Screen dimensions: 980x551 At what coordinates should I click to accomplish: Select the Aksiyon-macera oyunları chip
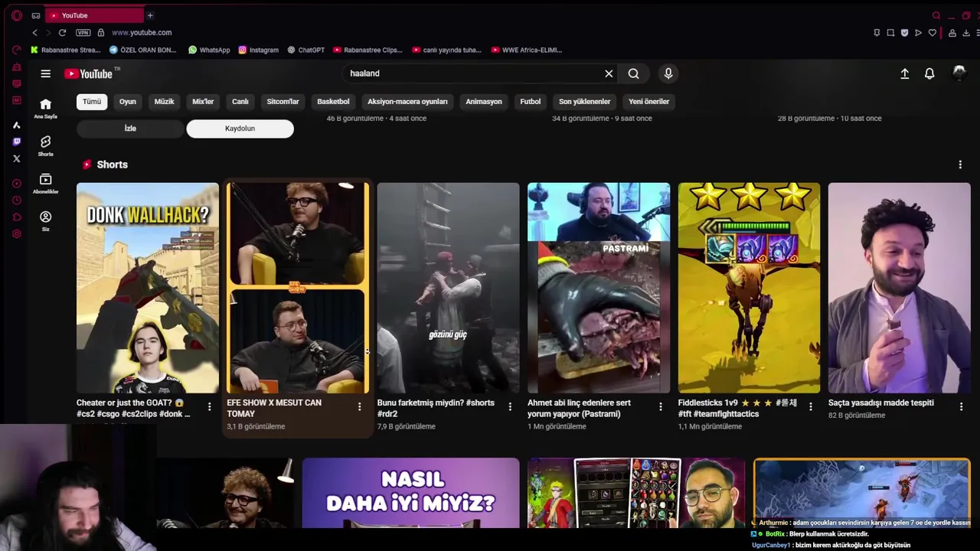coord(407,102)
